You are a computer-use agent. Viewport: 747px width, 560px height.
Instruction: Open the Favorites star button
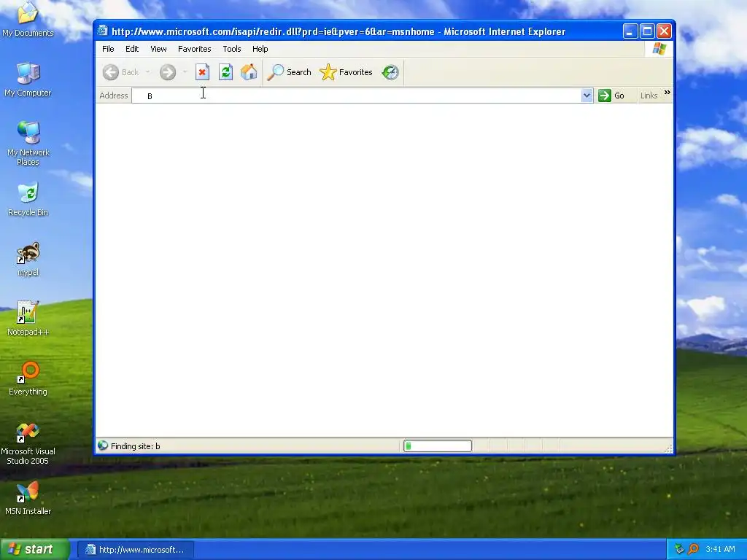point(346,72)
